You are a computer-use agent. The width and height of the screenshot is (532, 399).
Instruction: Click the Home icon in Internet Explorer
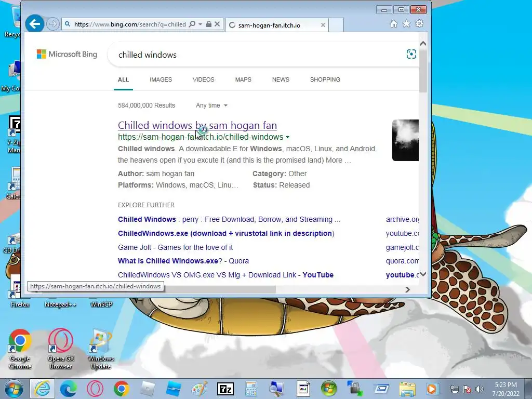pyautogui.click(x=394, y=24)
